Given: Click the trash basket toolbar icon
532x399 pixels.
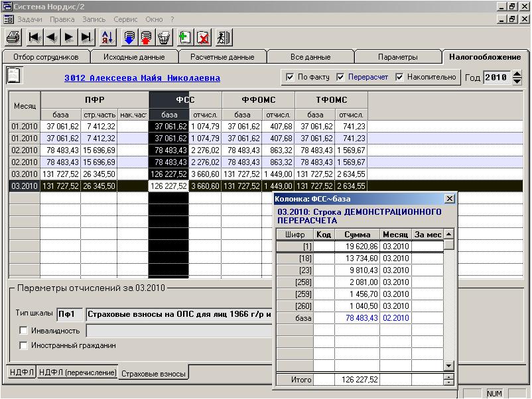Looking at the screenshot, I should (164, 37).
